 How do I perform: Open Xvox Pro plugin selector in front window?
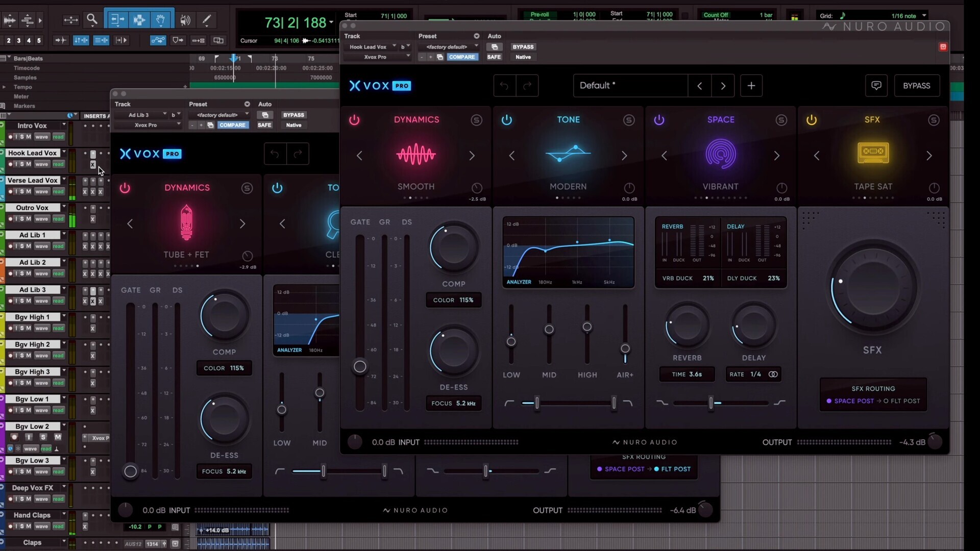[377, 57]
